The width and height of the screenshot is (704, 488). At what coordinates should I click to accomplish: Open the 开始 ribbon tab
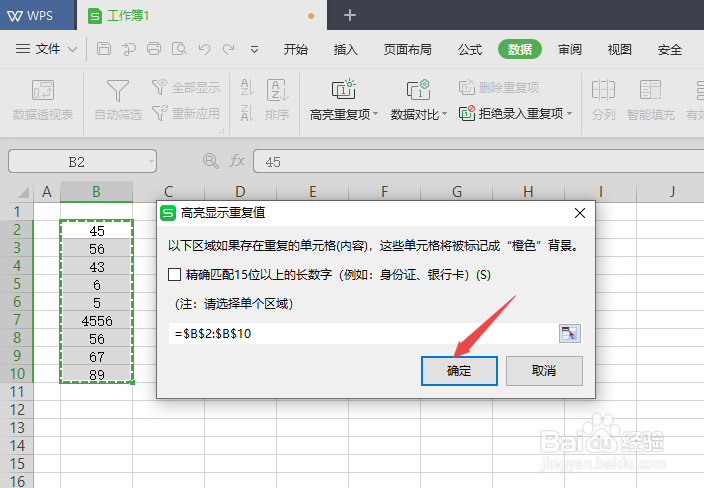[295, 49]
